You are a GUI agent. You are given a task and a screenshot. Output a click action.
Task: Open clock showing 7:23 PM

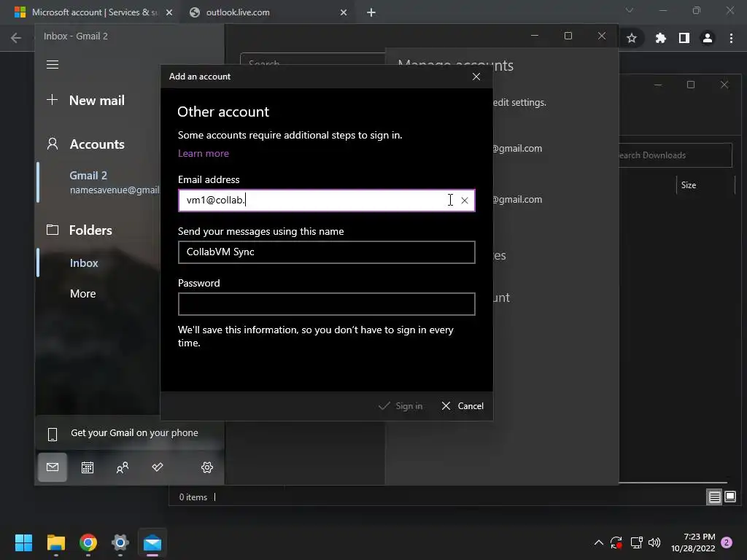[693, 542]
